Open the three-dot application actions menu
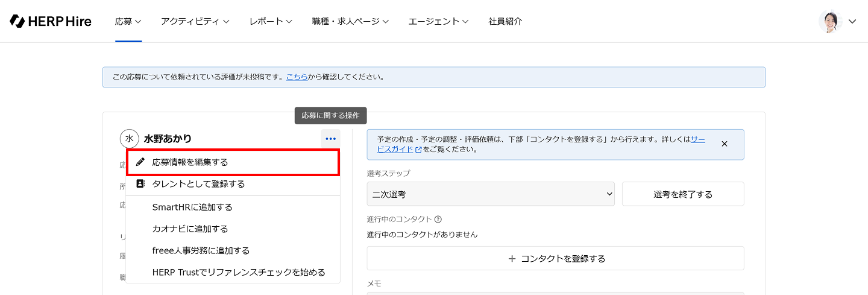 pyautogui.click(x=330, y=139)
